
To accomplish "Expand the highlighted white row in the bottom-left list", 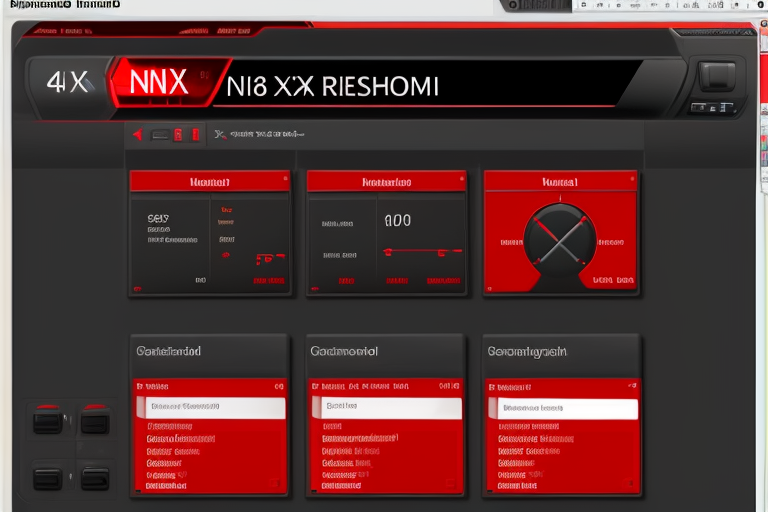I will (x=211, y=408).
